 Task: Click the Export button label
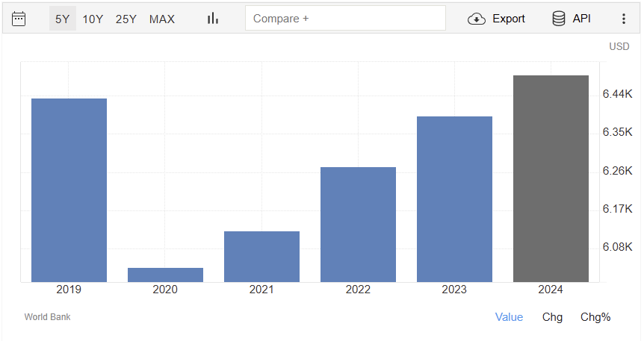(508, 19)
